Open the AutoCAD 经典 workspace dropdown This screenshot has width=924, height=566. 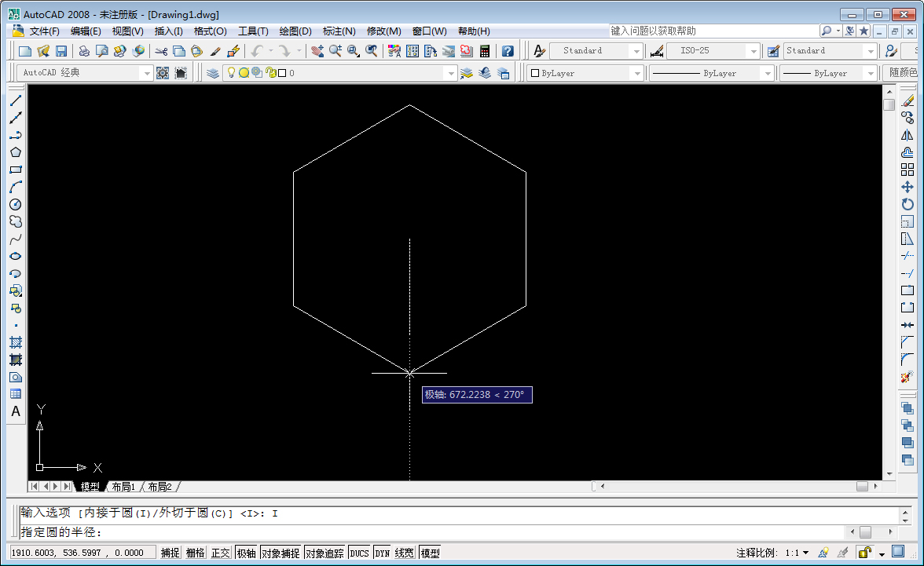(x=146, y=73)
